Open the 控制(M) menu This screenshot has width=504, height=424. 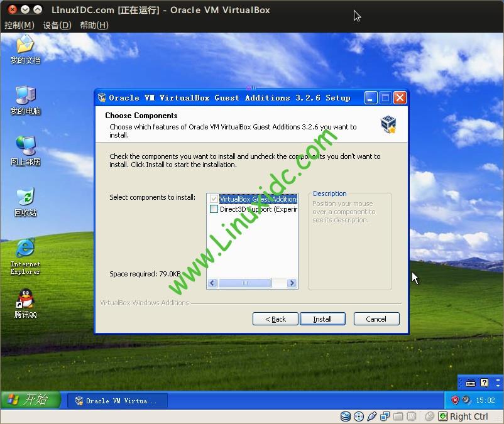[19, 25]
